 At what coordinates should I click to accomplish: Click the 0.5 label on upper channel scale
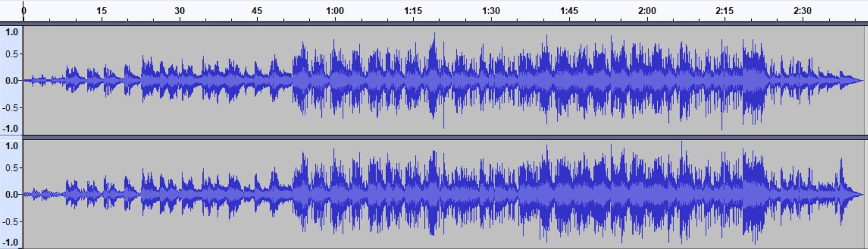click(11, 54)
